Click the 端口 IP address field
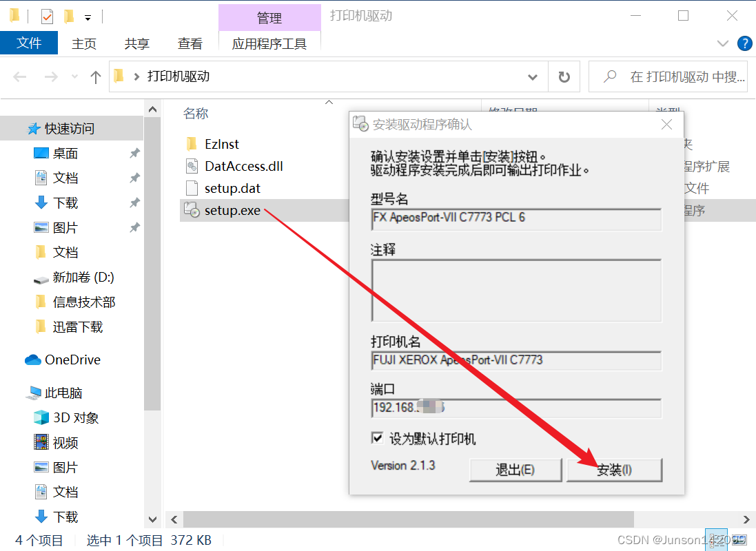 (x=516, y=408)
